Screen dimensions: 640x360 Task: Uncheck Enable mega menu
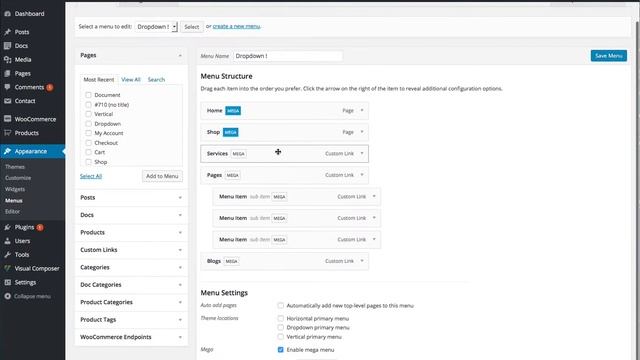[280, 350]
